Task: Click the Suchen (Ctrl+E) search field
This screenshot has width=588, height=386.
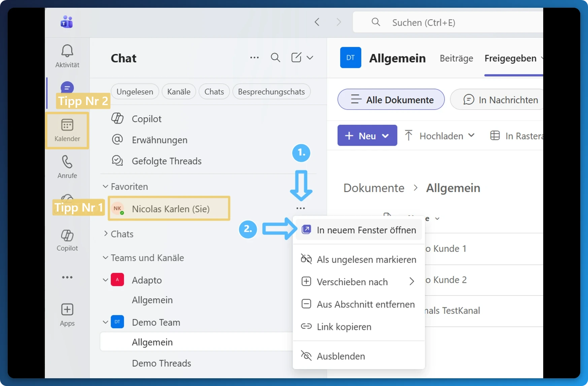Action: click(x=448, y=22)
